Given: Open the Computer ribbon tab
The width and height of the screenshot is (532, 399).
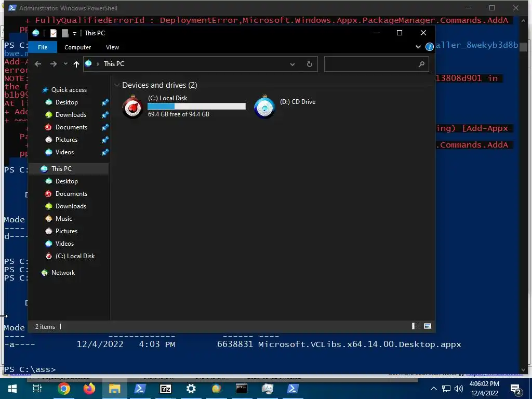Looking at the screenshot, I should click(78, 47).
